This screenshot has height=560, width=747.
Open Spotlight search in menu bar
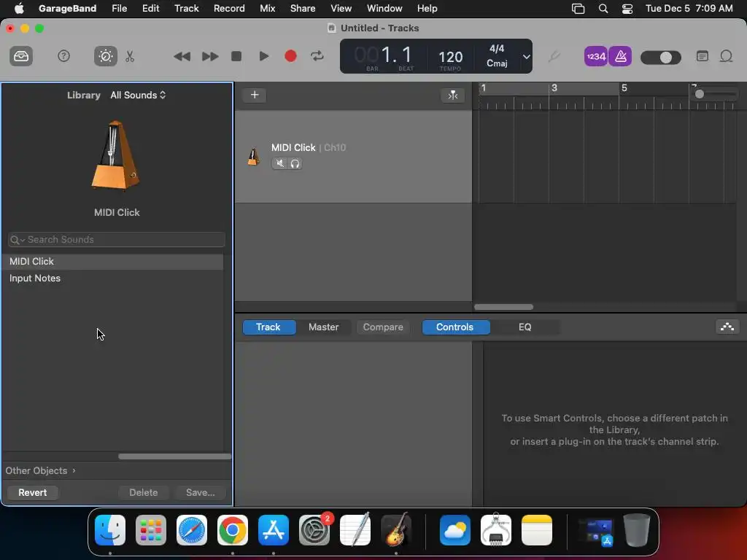(603, 9)
